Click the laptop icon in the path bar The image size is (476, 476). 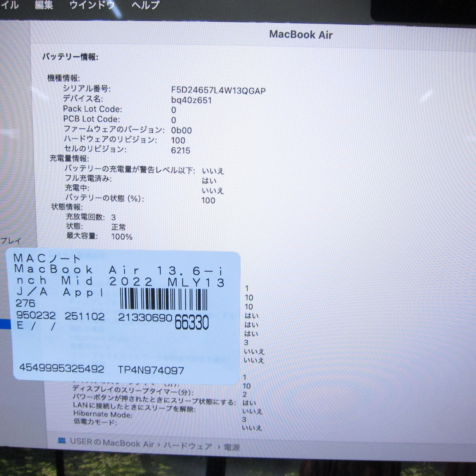point(62,441)
